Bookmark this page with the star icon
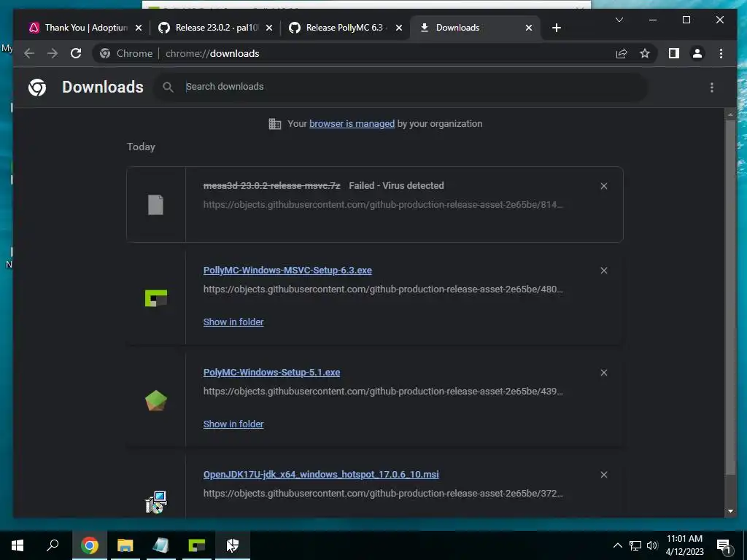This screenshot has height=560, width=747. pos(645,53)
